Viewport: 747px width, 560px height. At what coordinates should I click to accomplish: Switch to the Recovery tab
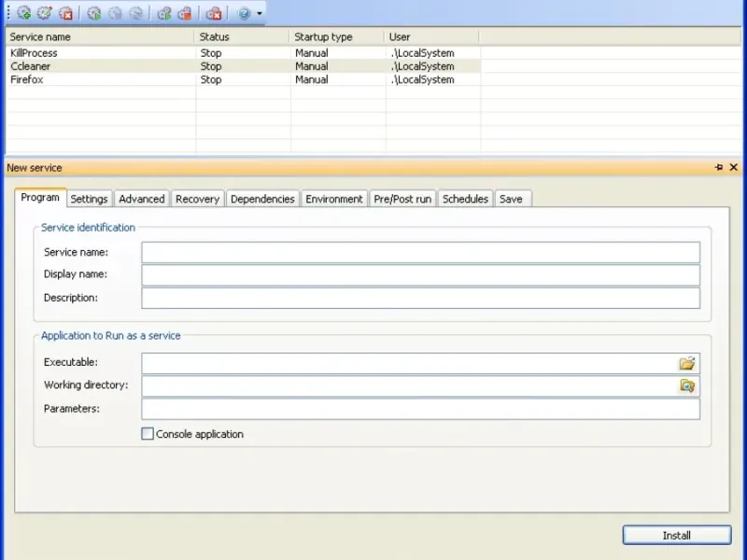pos(197,199)
